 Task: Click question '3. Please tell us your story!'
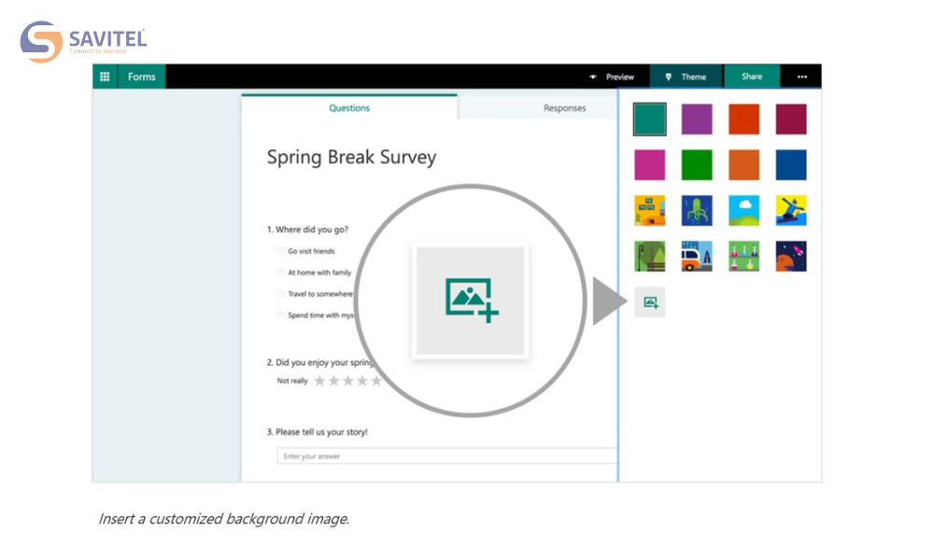(317, 432)
